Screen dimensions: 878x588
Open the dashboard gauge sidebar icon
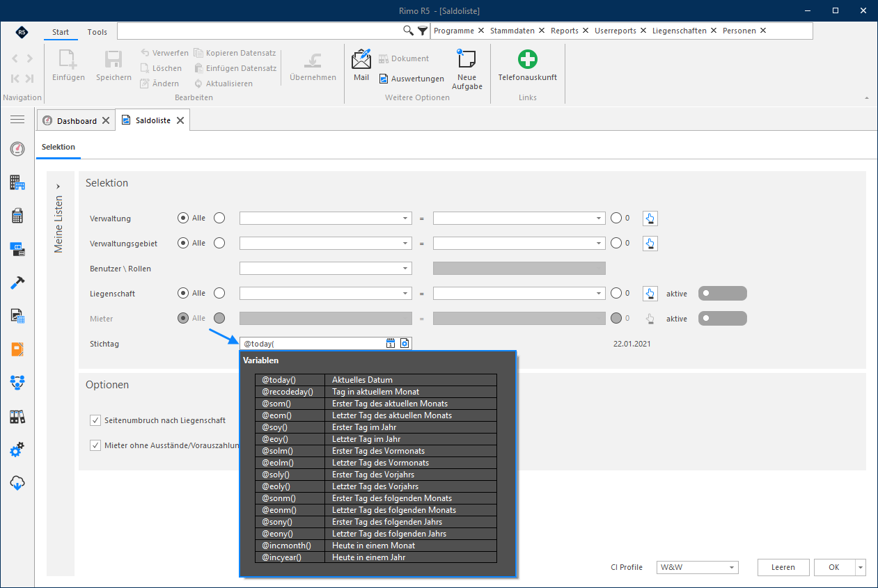pyautogui.click(x=17, y=149)
